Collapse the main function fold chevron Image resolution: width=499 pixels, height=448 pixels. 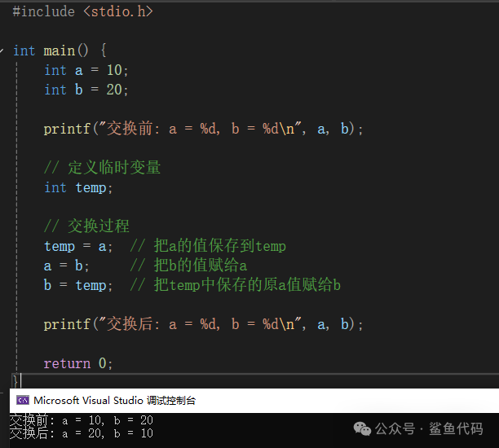(x=2, y=51)
